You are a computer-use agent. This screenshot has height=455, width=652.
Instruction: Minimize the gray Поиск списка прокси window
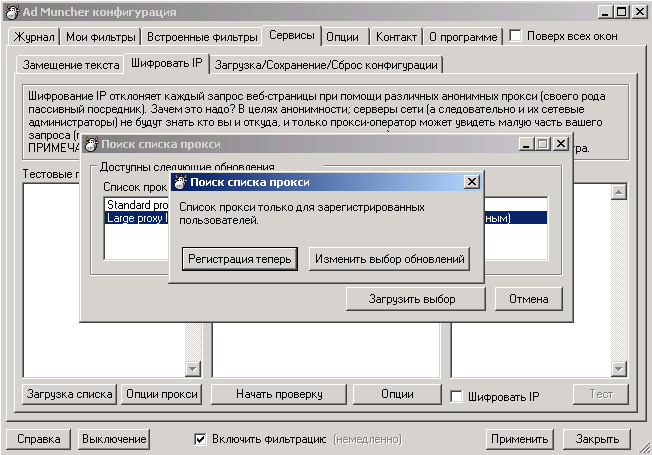526,144
